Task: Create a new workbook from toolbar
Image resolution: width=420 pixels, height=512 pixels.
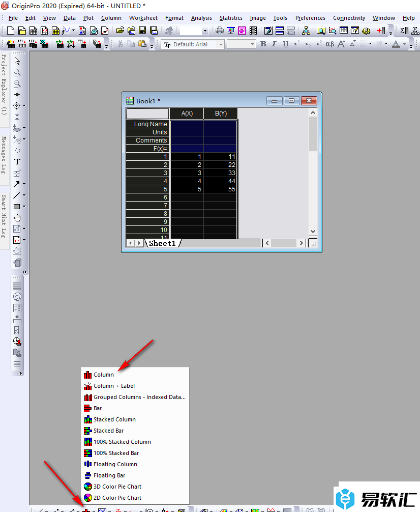Action: pyautogui.click(x=33, y=31)
